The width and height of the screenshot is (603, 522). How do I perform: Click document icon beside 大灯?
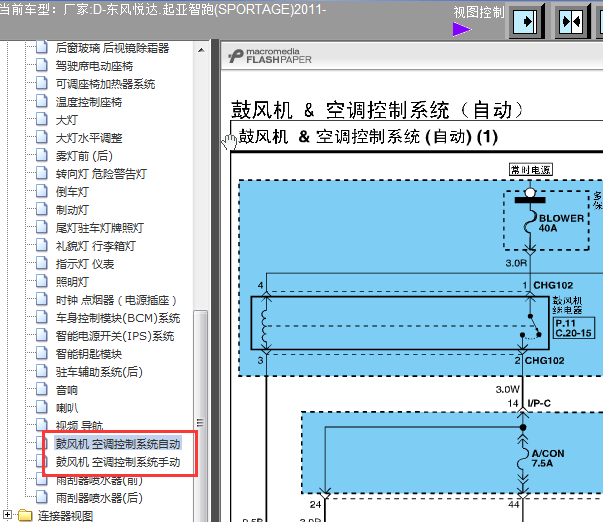click(x=42, y=119)
